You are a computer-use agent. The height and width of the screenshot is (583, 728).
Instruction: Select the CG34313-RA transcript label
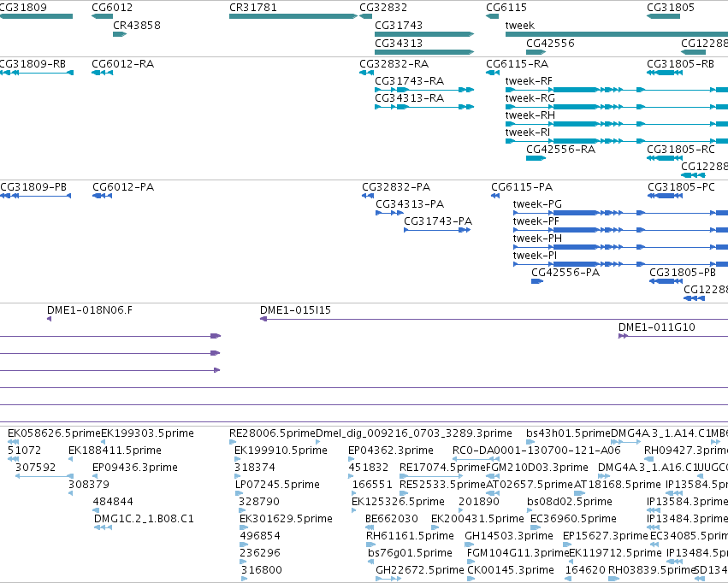pyautogui.click(x=409, y=98)
